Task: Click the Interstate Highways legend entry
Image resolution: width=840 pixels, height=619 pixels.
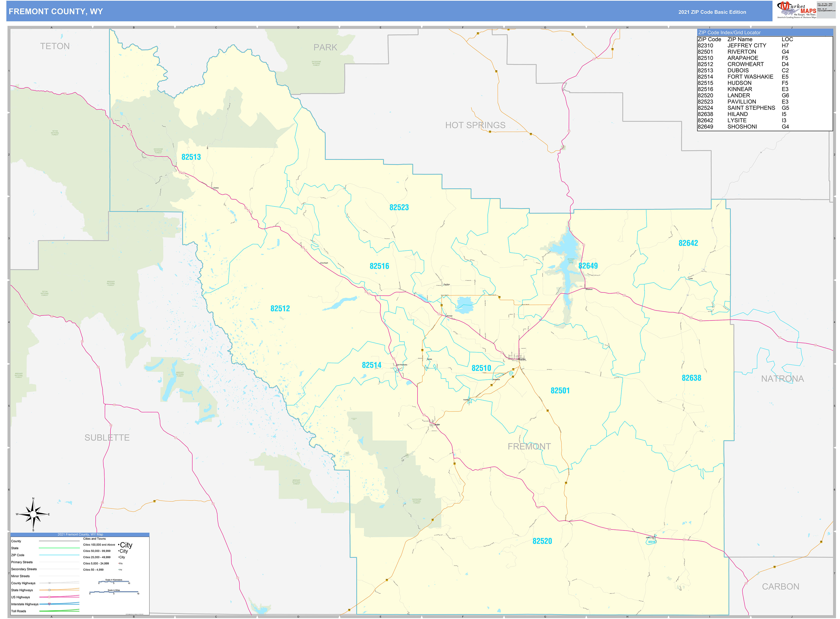Action: [25, 604]
